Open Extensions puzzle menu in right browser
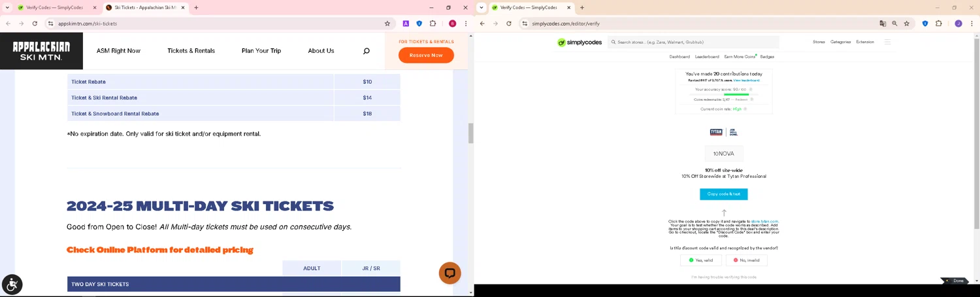This screenshot has height=297, width=980. [939, 24]
